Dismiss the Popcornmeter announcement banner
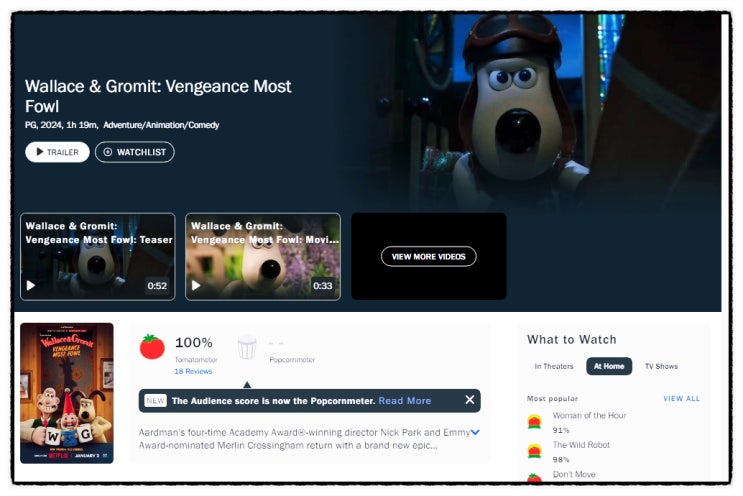Viewport: 743px width, 496px height. pyautogui.click(x=470, y=400)
